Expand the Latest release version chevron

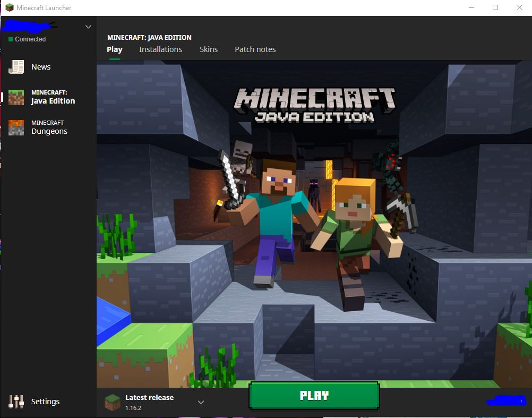(x=201, y=403)
